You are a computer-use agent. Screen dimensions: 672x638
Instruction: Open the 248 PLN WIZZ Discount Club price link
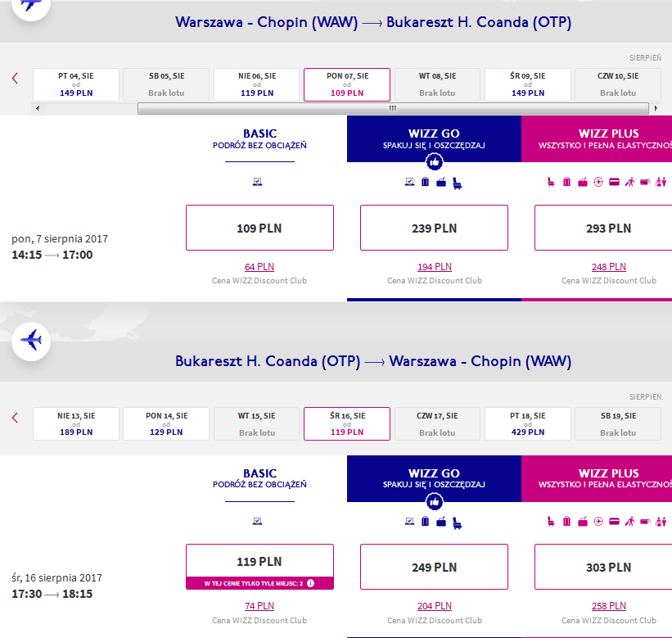[x=609, y=267]
